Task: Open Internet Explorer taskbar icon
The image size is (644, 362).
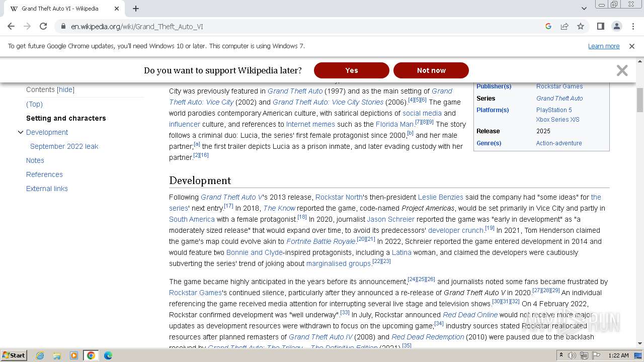Action: click(40, 355)
